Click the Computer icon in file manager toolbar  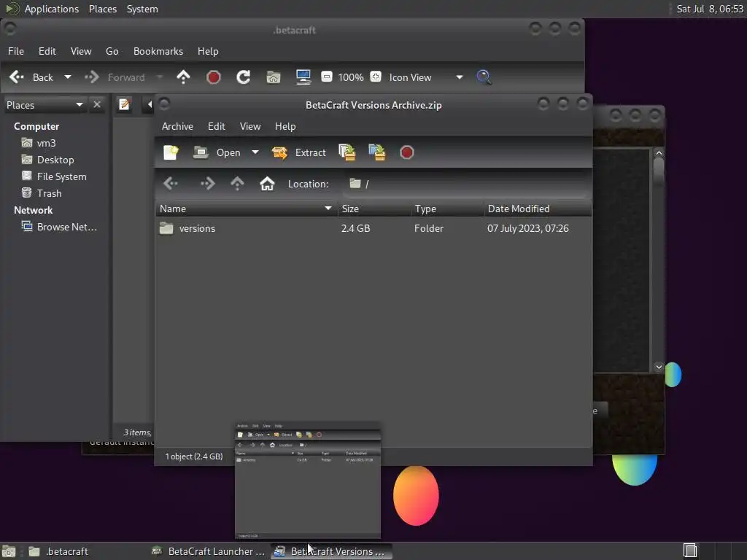(303, 77)
